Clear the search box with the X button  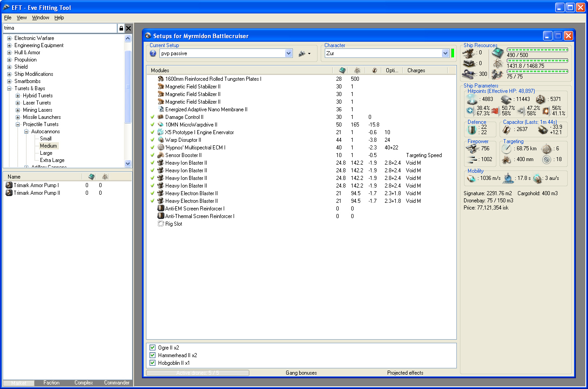click(128, 28)
